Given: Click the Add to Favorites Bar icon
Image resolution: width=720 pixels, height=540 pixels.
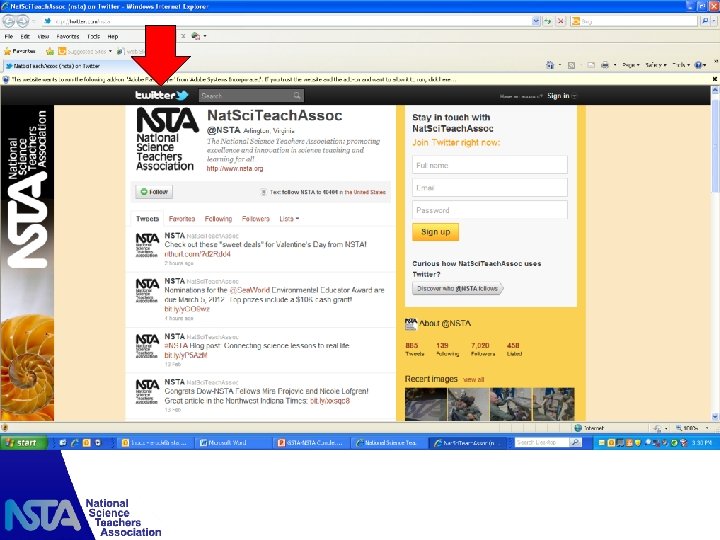Looking at the screenshot, I should click(50, 51).
